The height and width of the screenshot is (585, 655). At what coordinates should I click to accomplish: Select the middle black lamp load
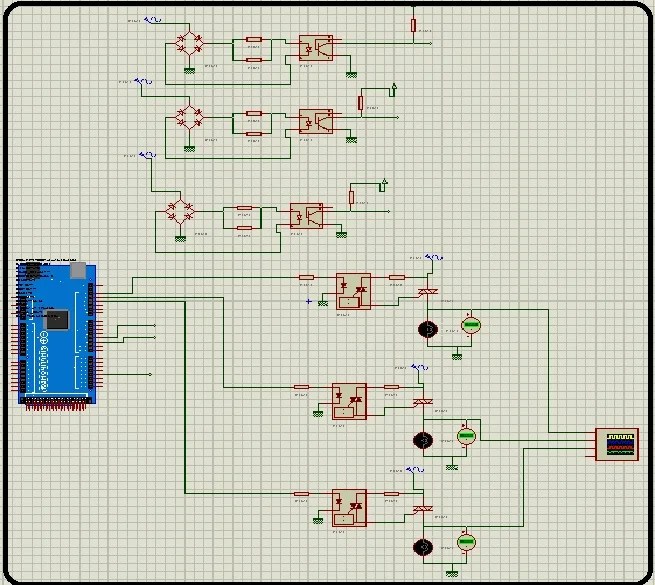coord(423,440)
